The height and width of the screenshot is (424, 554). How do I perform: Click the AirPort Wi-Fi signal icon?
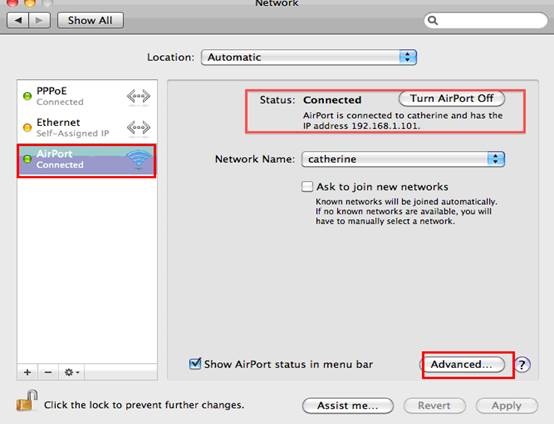pyautogui.click(x=139, y=160)
